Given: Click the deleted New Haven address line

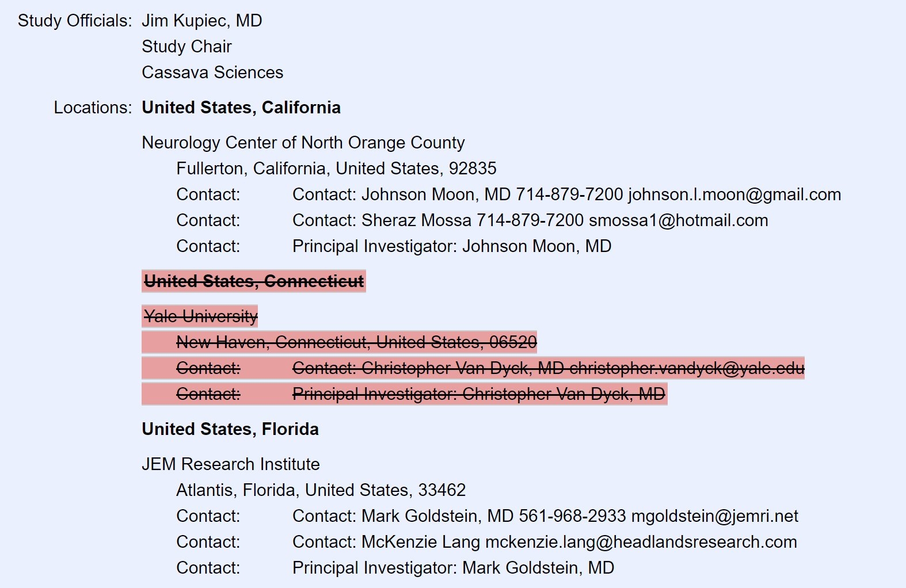Looking at the screenshot, I should (x=356, y=342).
